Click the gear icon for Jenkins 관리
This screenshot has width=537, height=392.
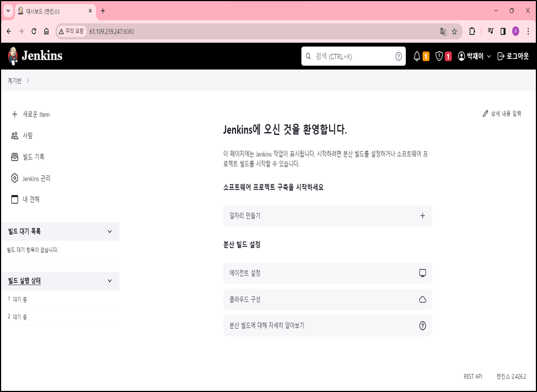pos(15,178)
